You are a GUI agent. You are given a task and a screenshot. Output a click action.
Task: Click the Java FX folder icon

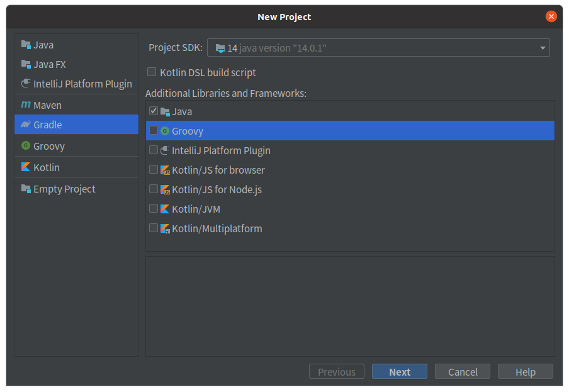pos(26,64)
